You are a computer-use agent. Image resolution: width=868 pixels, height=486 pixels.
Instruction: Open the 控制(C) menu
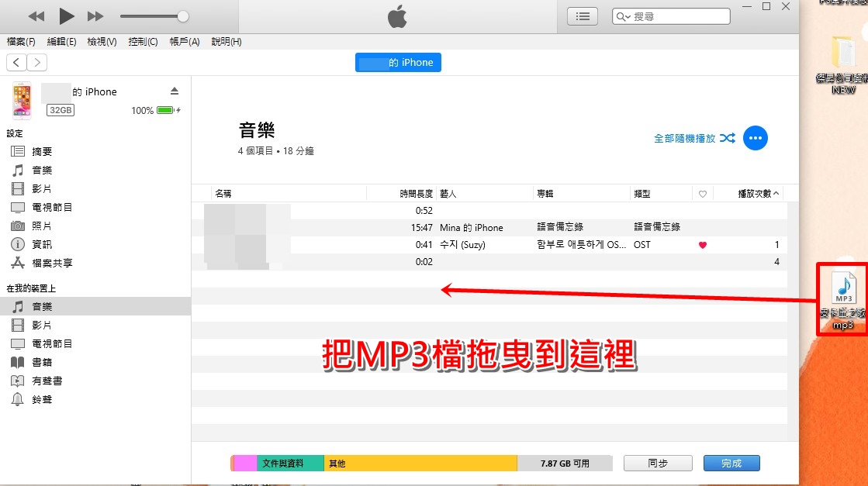143,41
